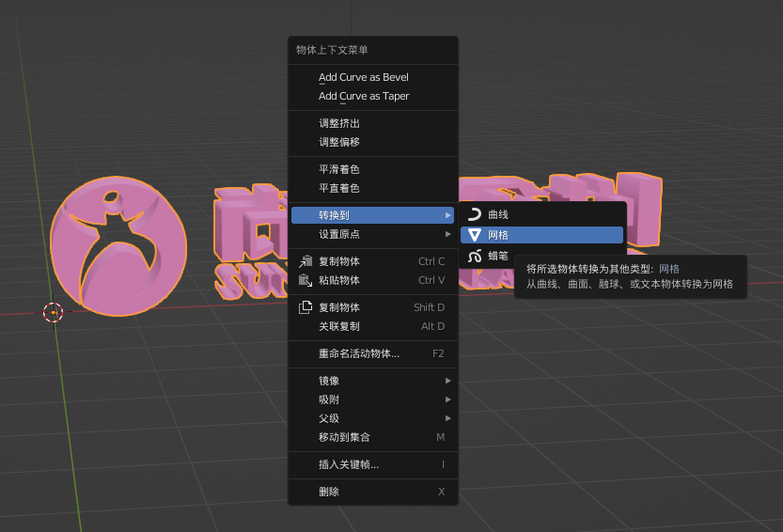
Task: Choose 插入关键帧 from the menu
Action: (x=349, y=464)
